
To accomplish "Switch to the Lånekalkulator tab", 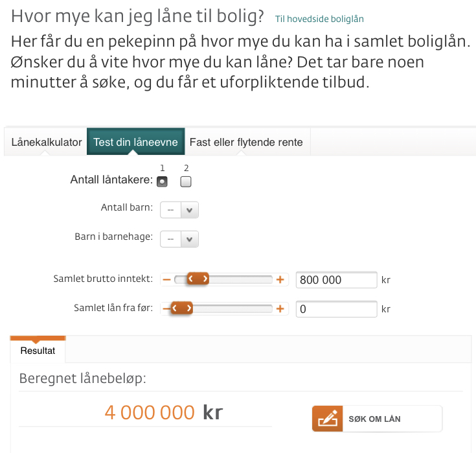I will pyautogui.click(x=47, y=142).
